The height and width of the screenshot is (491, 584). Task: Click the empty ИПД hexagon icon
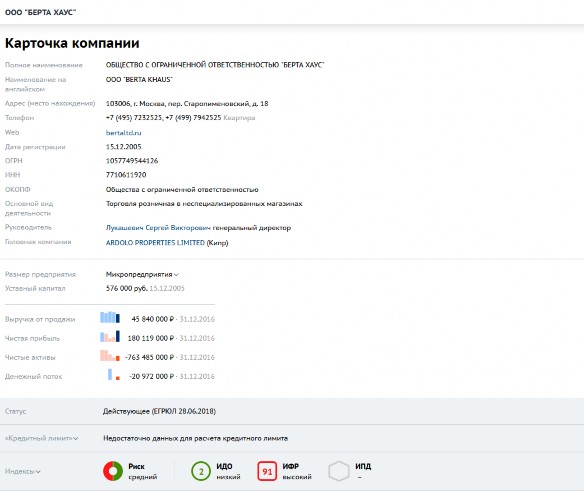tap(339, 471)
